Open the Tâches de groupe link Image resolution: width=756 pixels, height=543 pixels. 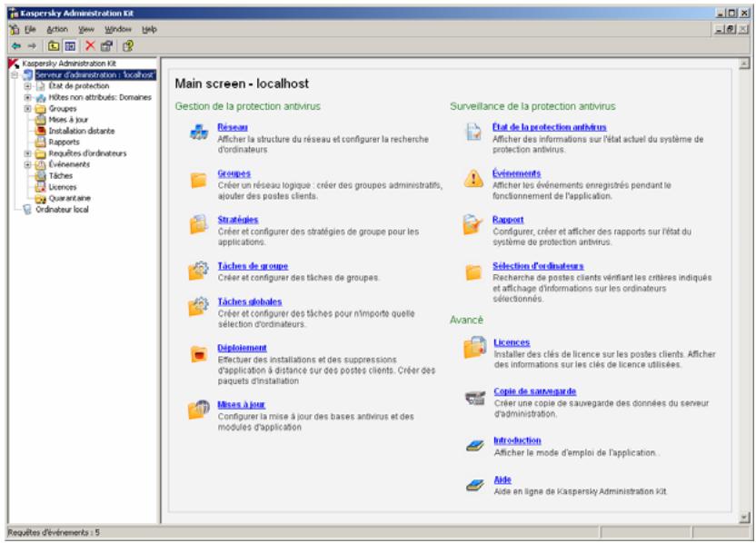[253, 266]
